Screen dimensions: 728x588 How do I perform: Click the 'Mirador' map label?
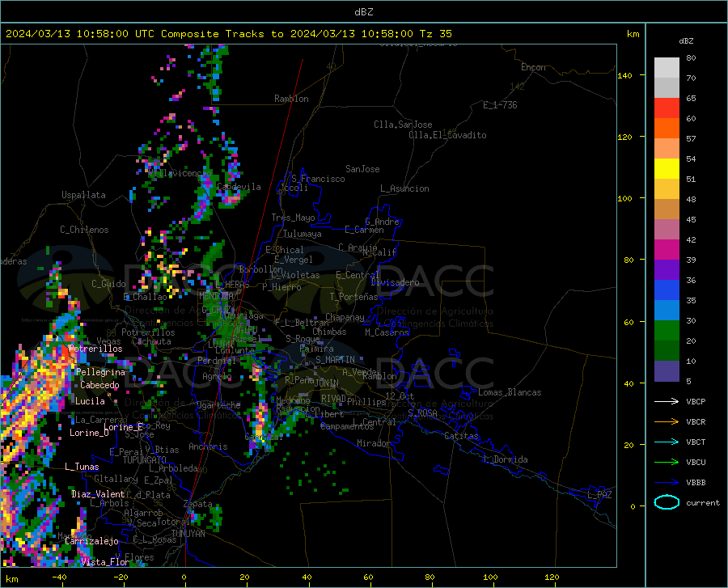coord(374,443)
